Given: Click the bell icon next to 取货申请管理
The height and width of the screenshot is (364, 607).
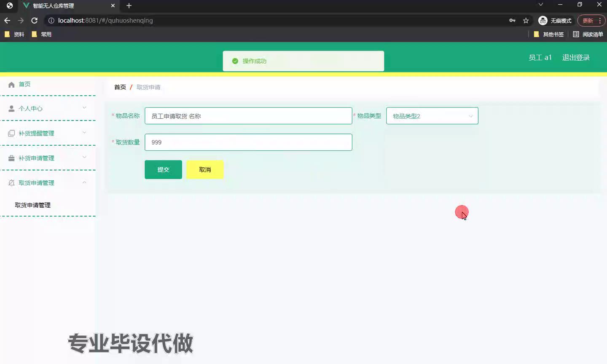Looking at the screenshot, I should (11, 183).
